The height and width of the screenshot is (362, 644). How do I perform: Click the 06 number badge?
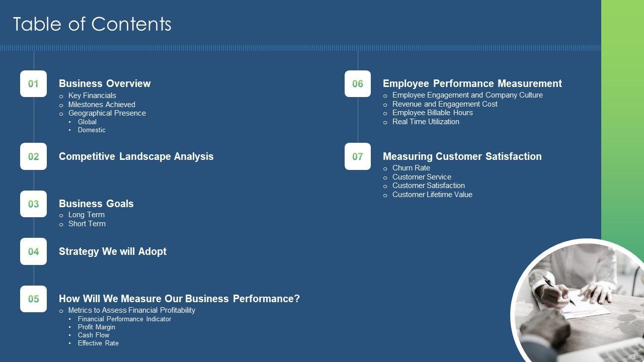coord(357,83)
